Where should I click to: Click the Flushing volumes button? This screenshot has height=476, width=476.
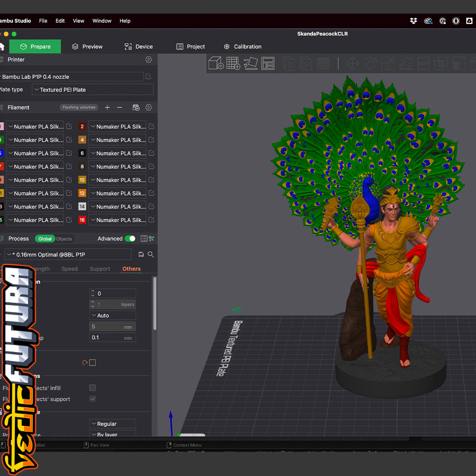pos(79,107)
